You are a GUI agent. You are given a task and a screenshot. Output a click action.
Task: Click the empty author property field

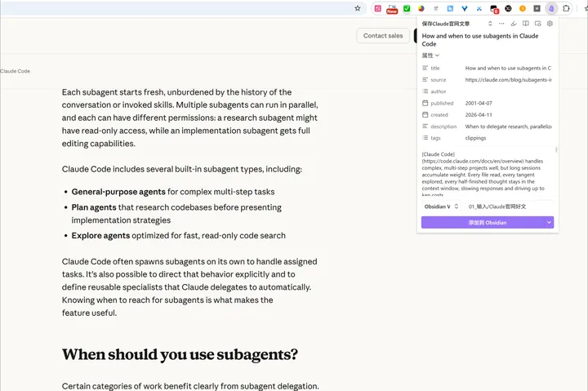[x=508, y=91]
